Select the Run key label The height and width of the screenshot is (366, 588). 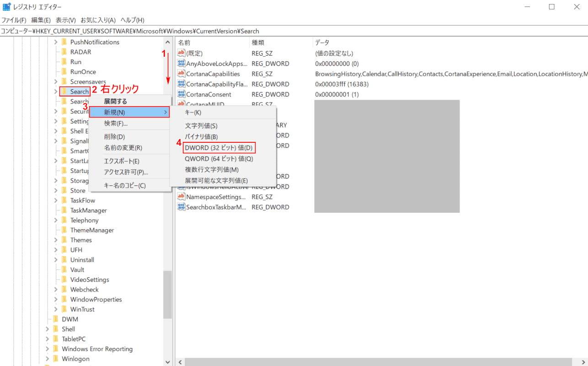pos(76,62)
